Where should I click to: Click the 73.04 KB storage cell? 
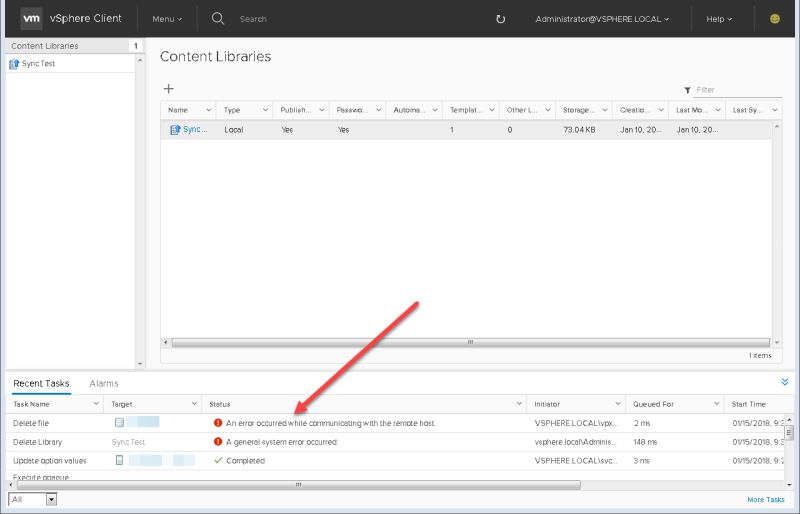[x=579, y=130]
